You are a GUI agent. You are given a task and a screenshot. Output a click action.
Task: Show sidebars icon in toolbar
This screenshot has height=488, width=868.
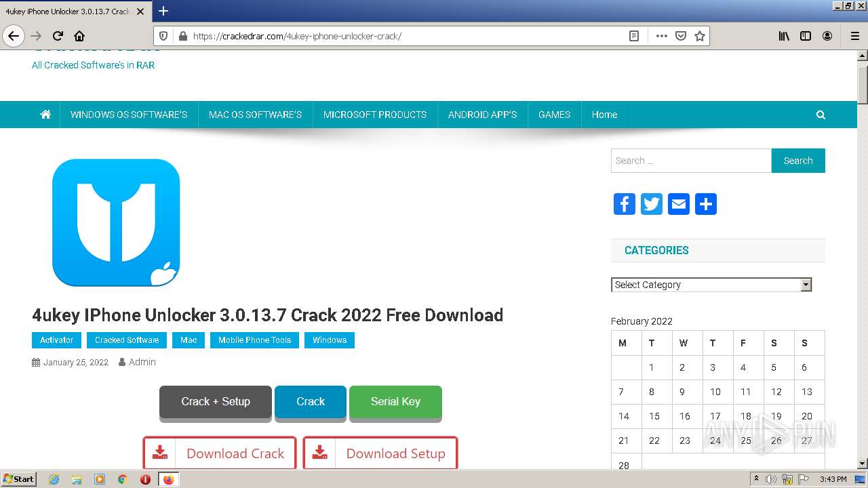(x=806, y=36)
